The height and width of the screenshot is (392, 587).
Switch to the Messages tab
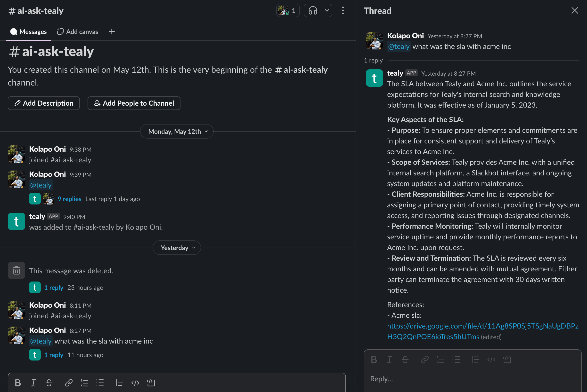(x=28, y=32)
